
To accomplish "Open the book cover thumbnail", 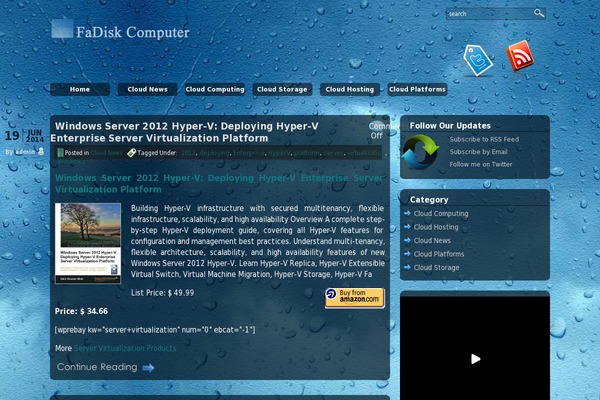I will [88, 243].
